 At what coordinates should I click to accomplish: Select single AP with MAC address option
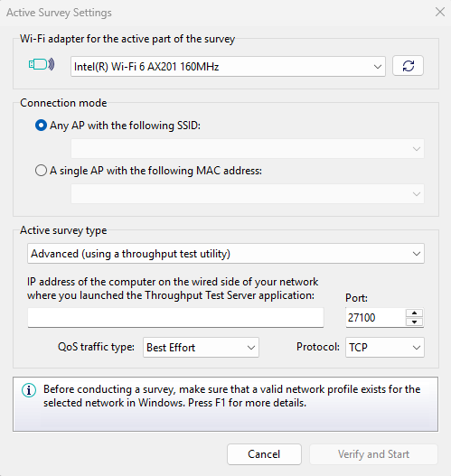point(41,171)
